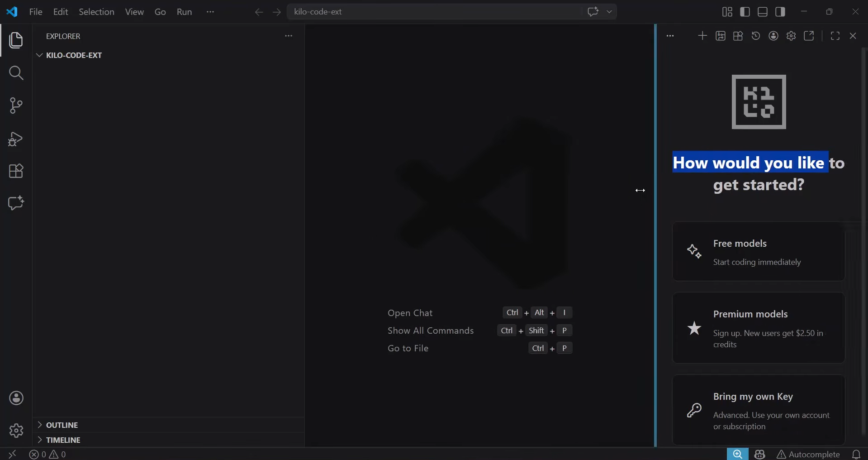The width and height of the screenshot is (868, 460).
Task: Open the Edit menu
Action: pyautogui.click(x=61, y=12)
